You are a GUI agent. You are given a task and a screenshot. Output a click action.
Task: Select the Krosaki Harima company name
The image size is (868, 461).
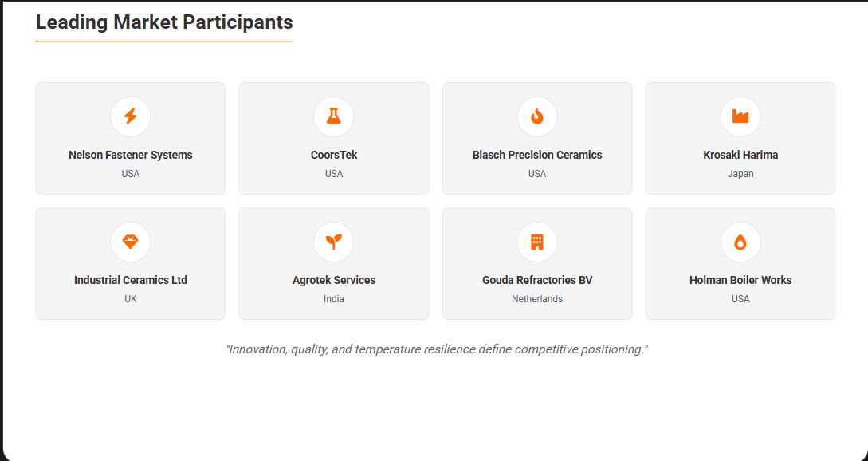[740, 155]
